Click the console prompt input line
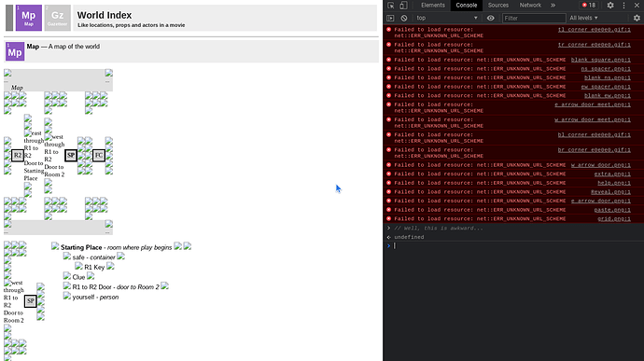 [517, 245]
